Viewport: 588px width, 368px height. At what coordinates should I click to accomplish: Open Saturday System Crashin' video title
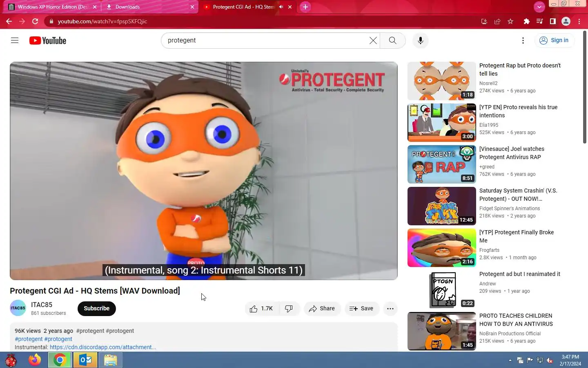pyautogui.click(x=518, y=195)
